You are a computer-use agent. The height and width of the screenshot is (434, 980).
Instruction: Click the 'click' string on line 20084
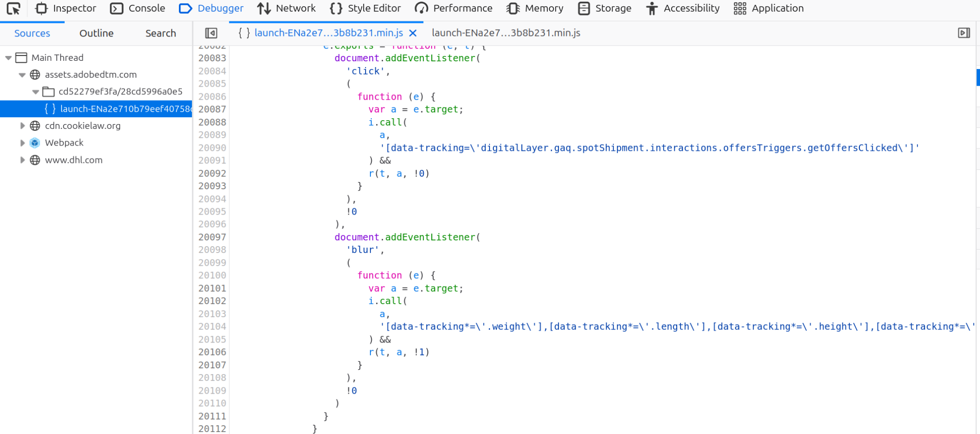[x=365, y=71]
